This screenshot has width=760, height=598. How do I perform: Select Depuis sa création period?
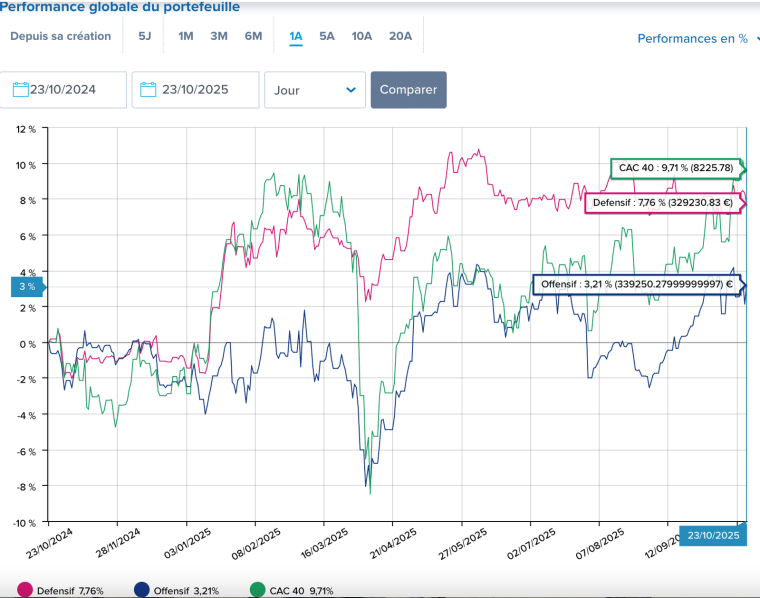tap(61, 36)
